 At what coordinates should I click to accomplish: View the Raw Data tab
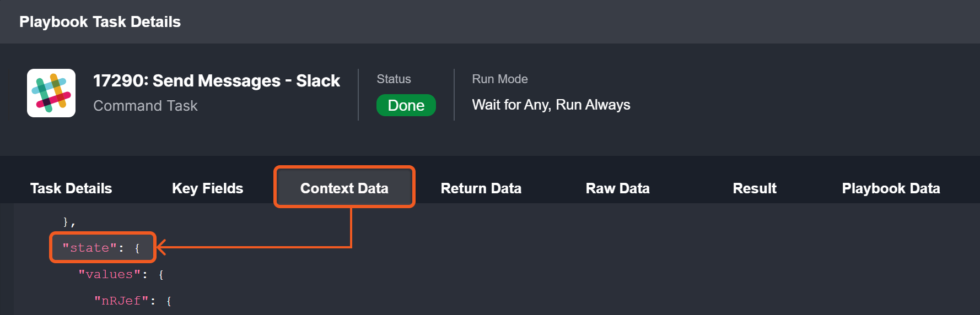tap(617, 188)
